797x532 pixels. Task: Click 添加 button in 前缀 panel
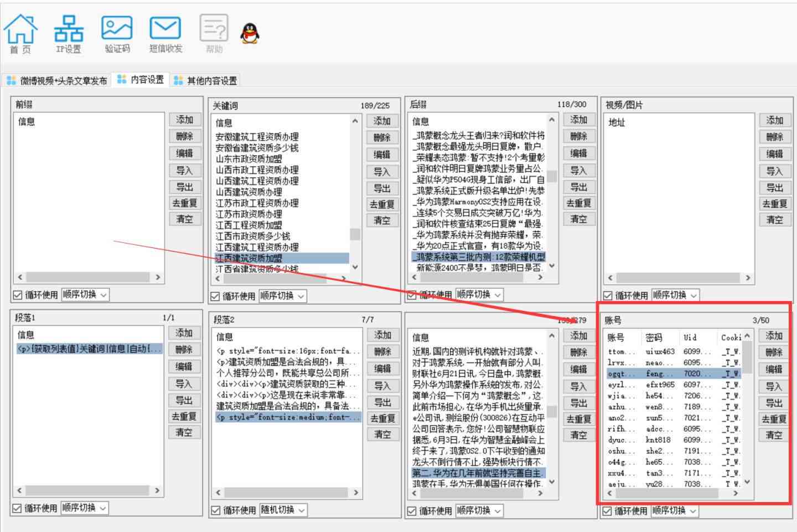point(184,120)
